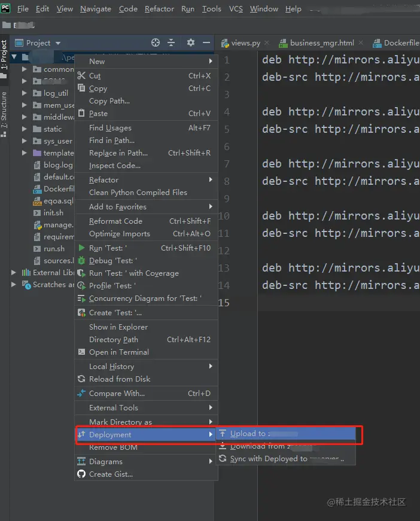
Task: Choose Clean Python Compiled Files
Action: click(146, 193)
